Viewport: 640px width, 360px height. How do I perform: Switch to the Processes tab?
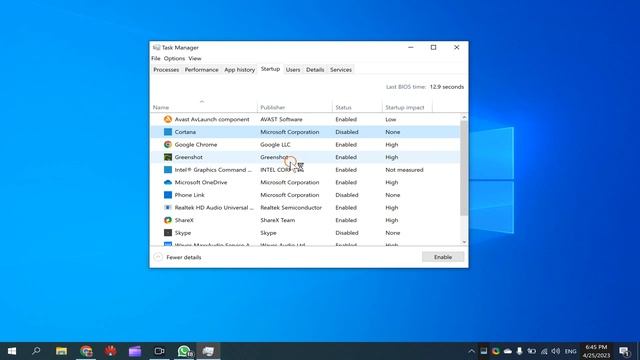point(166,70)
